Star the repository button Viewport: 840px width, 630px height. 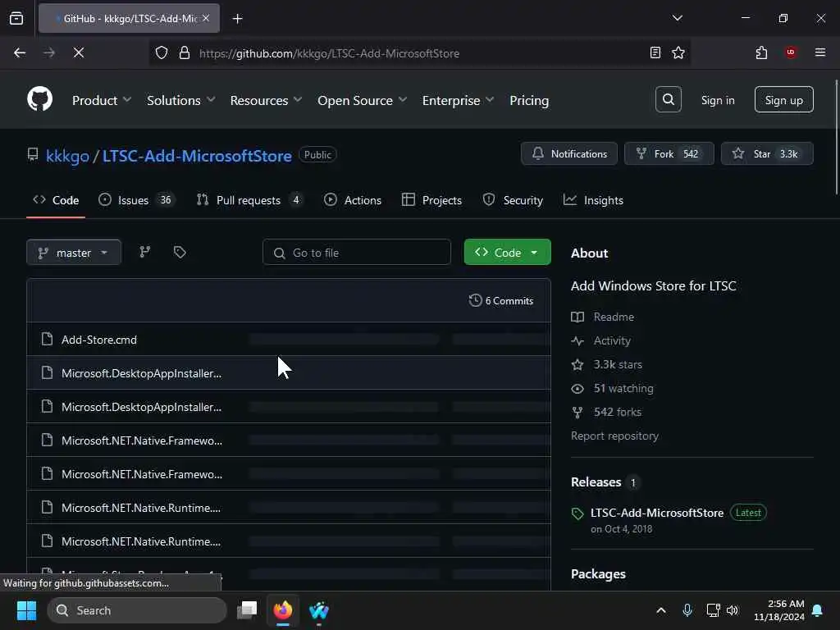pyautogui.click(x=767, y=153)
